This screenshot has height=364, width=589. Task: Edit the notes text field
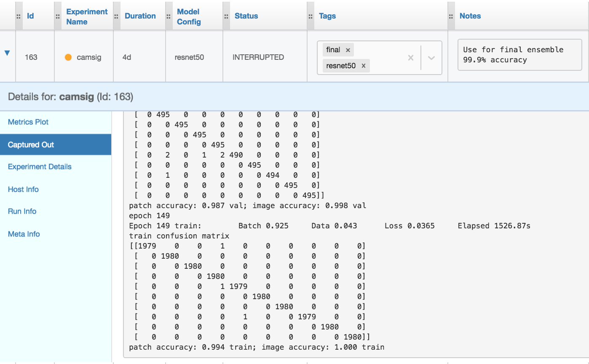(x=520, y=55)
